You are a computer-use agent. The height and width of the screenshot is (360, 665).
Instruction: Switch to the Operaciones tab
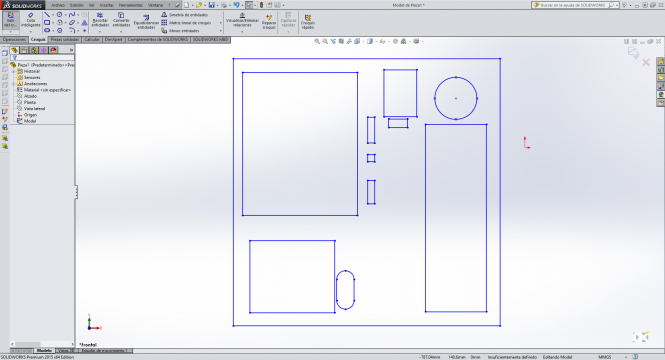point(14,39)
